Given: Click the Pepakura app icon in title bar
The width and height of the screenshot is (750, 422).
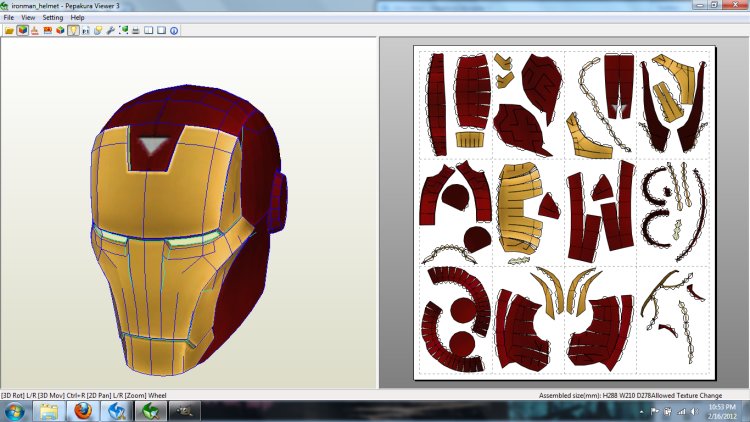Looking at the screenshot, I should tap(5, 6).
